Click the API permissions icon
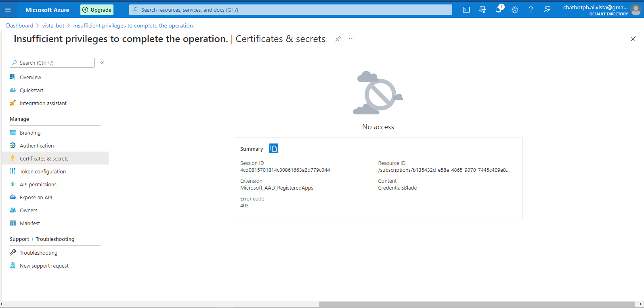This screenshot has height=308, width=644. (x=13, y=184)
